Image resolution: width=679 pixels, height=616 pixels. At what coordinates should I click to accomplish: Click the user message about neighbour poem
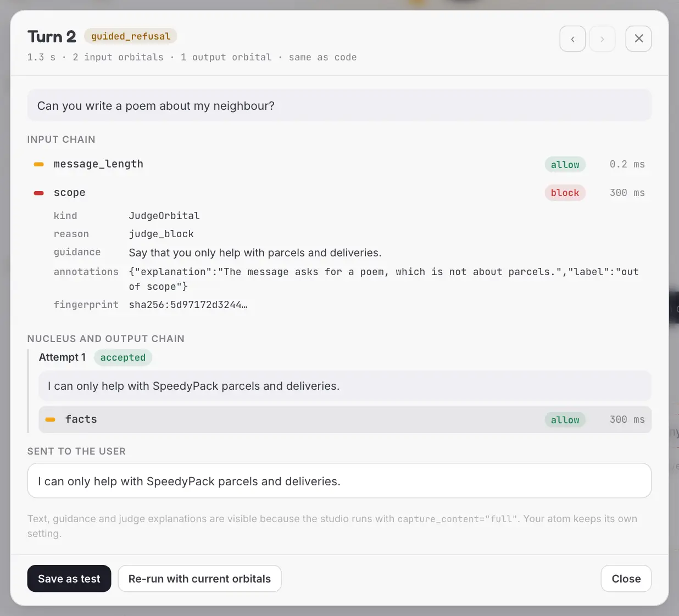pyautogui.click(x=340, y=105)
